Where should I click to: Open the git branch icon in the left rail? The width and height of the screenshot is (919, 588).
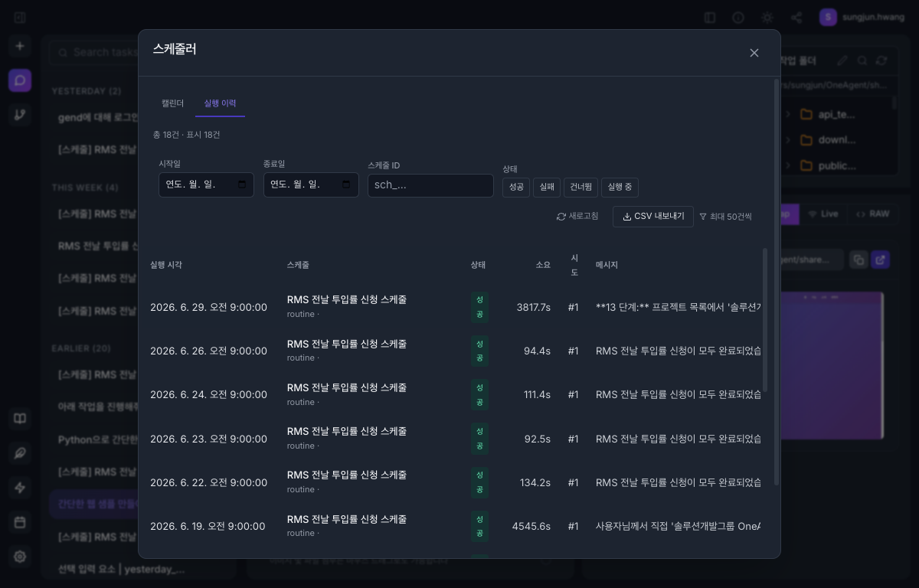[20, 115]
